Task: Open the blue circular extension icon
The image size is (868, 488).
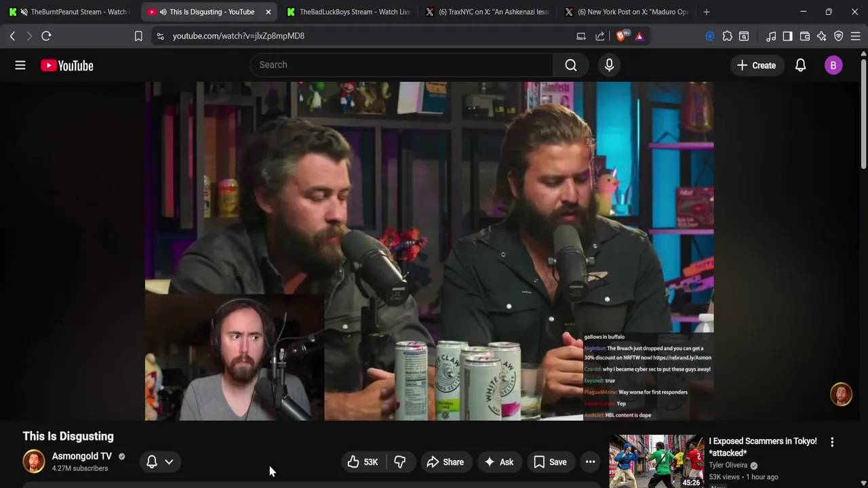Action: [x=710, y=36]
